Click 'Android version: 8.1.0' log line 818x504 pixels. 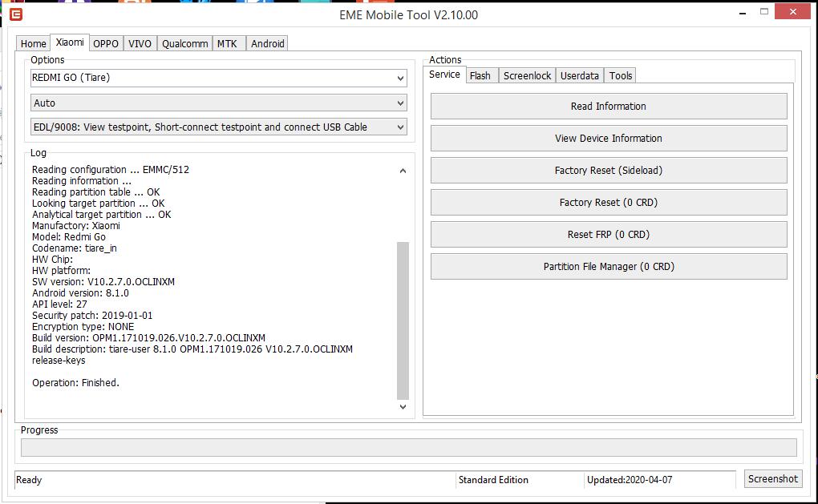tap(80, 293)
